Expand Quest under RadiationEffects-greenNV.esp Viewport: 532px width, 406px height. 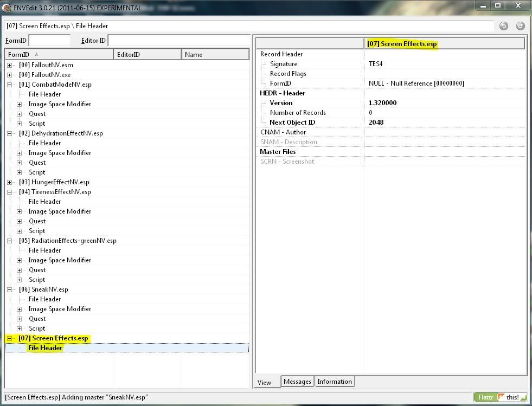20,270
